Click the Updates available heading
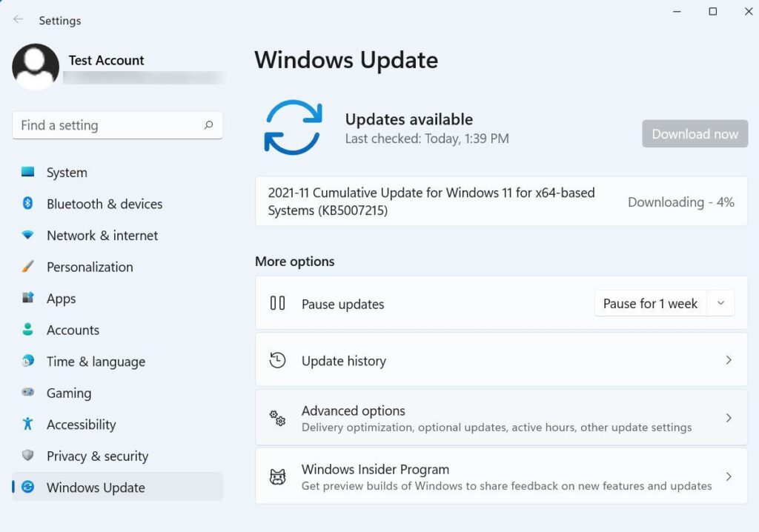 tap(409, 119)
